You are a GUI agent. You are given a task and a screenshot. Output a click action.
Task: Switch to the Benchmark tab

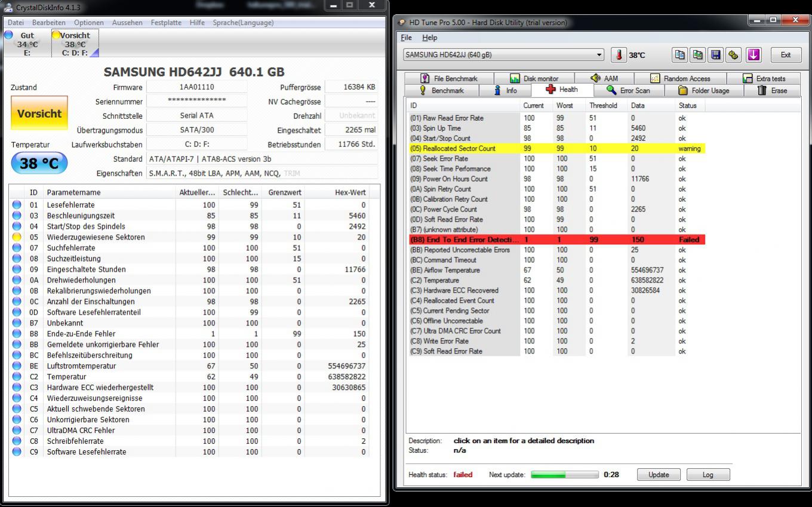tap(441, 91)
